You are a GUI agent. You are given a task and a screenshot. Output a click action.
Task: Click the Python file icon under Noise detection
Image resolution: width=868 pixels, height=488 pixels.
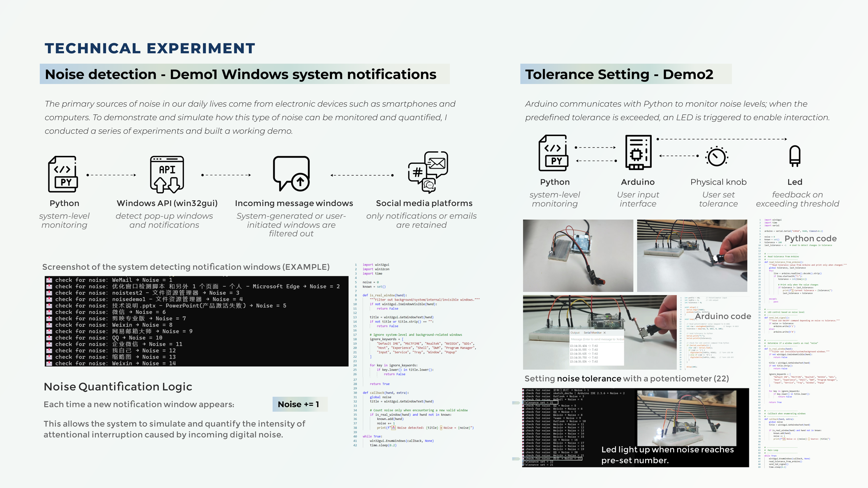click(x=63, y=174)
